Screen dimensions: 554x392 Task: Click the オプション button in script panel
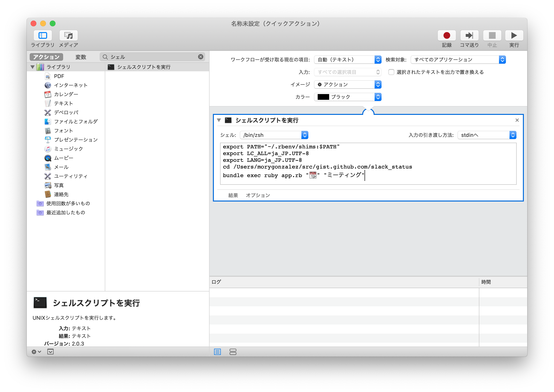(x=259, y=195)
